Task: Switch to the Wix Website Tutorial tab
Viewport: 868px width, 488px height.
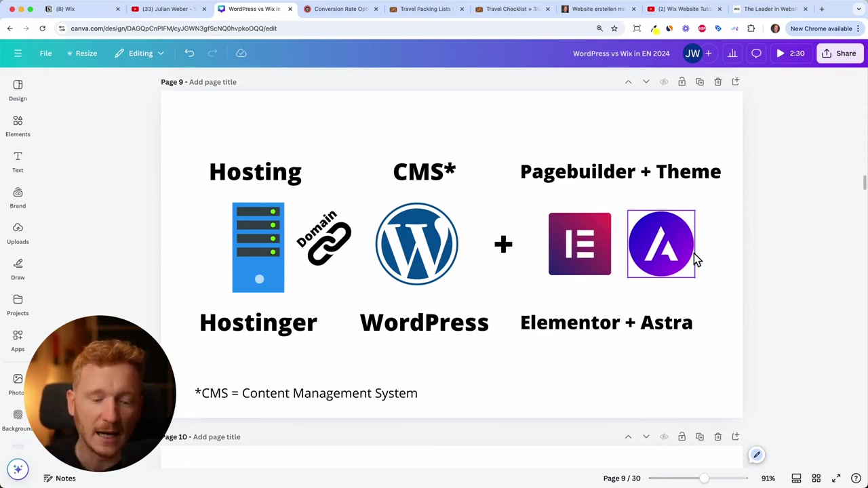Action: click(x=683, y=9)
